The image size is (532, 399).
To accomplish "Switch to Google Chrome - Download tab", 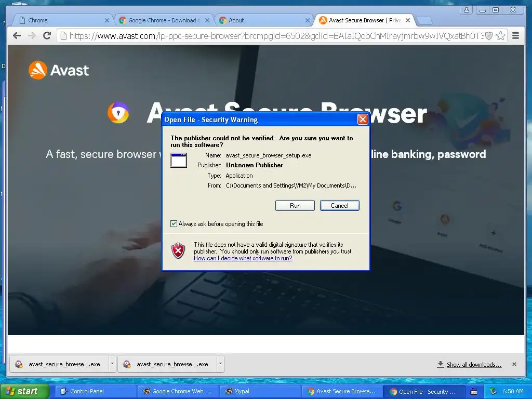I will coord(165,20).
